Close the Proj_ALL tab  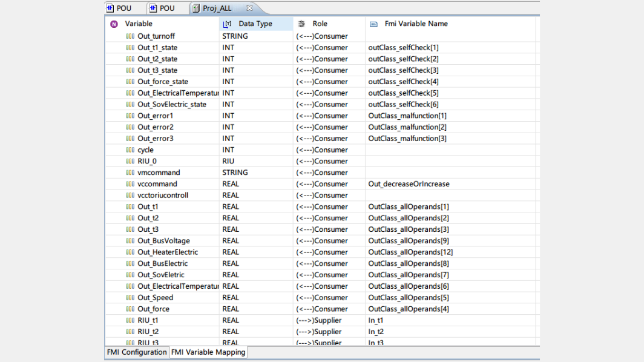pyautogui.click(x=249, y=8)
